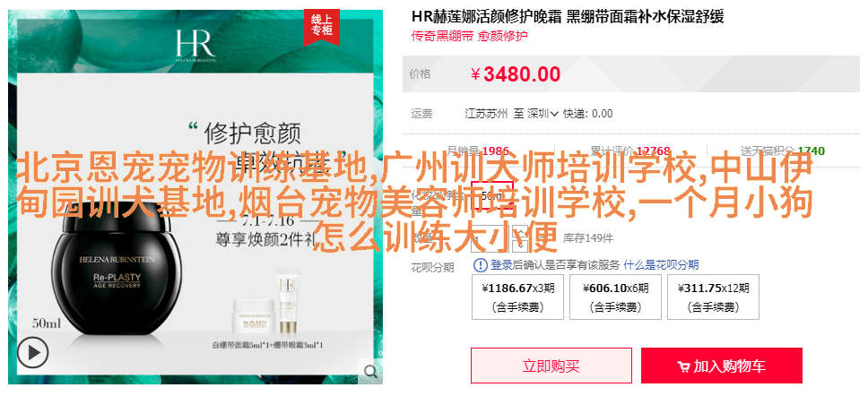The width and height of the screenshot is (868, 396).
Task: Choose the ¥311.75x12期 installment plan
Action: tap(713, 297)
